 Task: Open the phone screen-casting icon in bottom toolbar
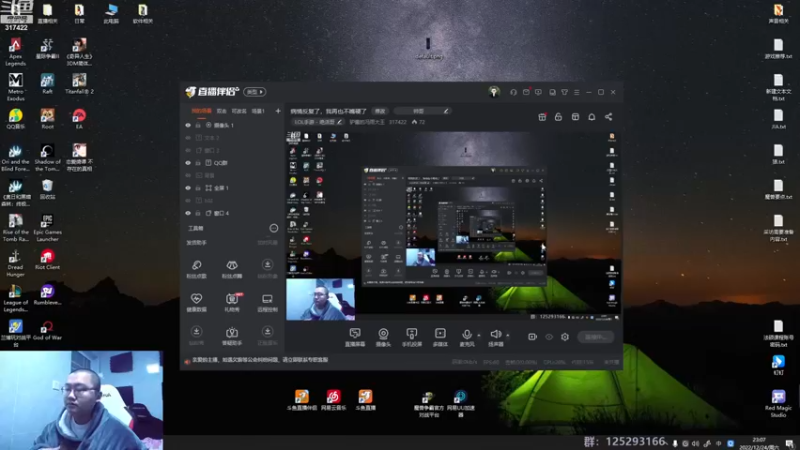(x=412, y=334)
